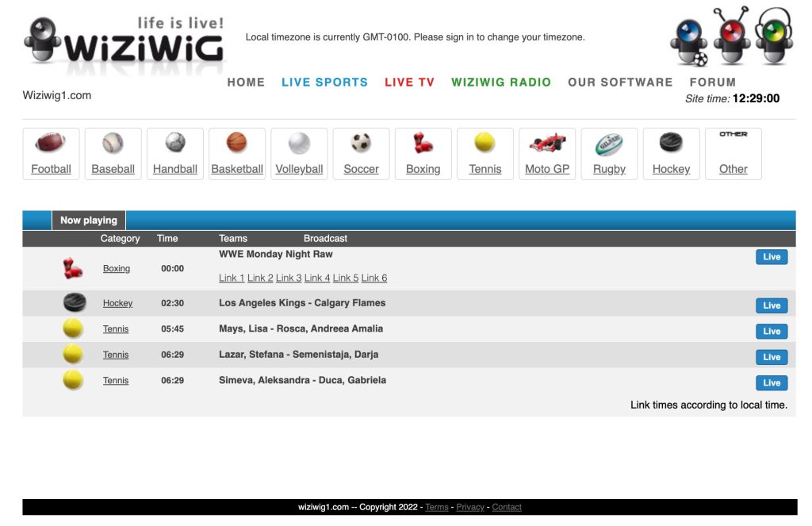The image size is (812, 526).
Task: Open the Other category link
Action: point(733,169)
